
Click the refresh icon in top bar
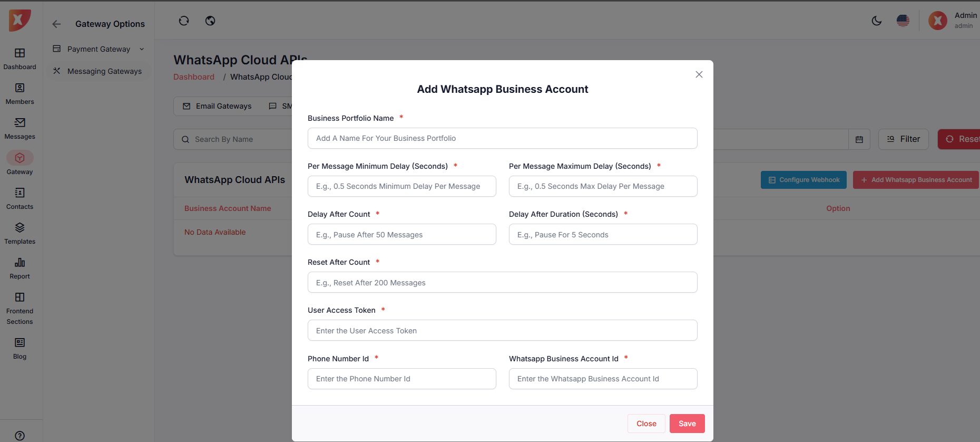(183, 21)
